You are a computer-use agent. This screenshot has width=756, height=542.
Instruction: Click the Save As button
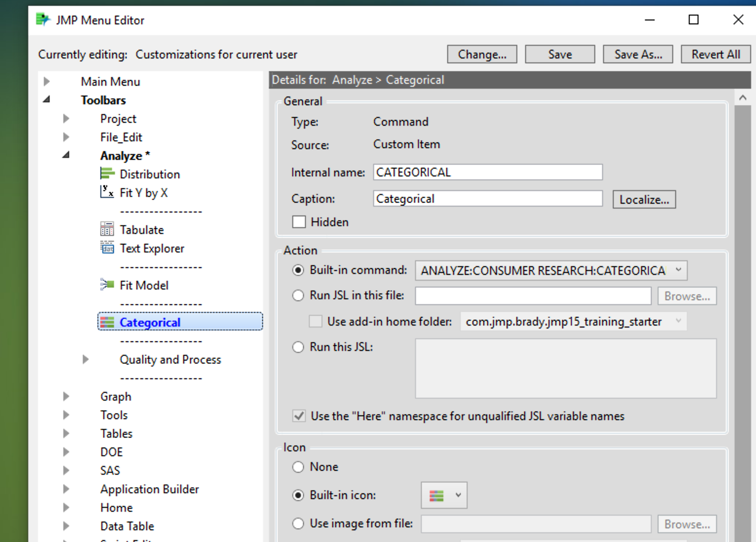[638, 54]
